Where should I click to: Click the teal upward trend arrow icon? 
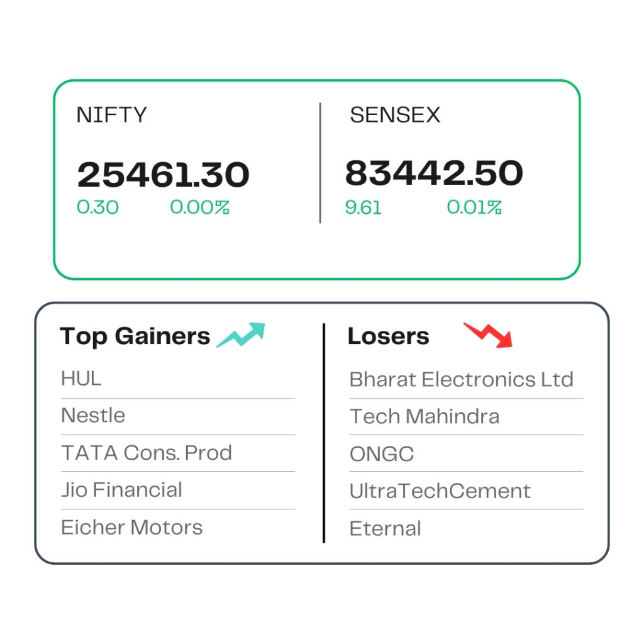(x=241, y=335)
